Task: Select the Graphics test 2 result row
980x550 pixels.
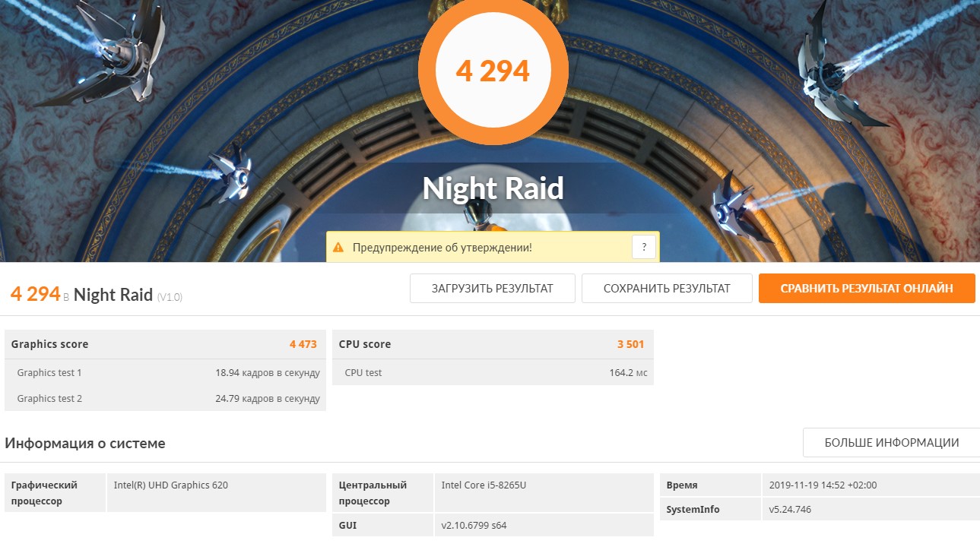Action: pyautogui.click(x=164, y=399)
